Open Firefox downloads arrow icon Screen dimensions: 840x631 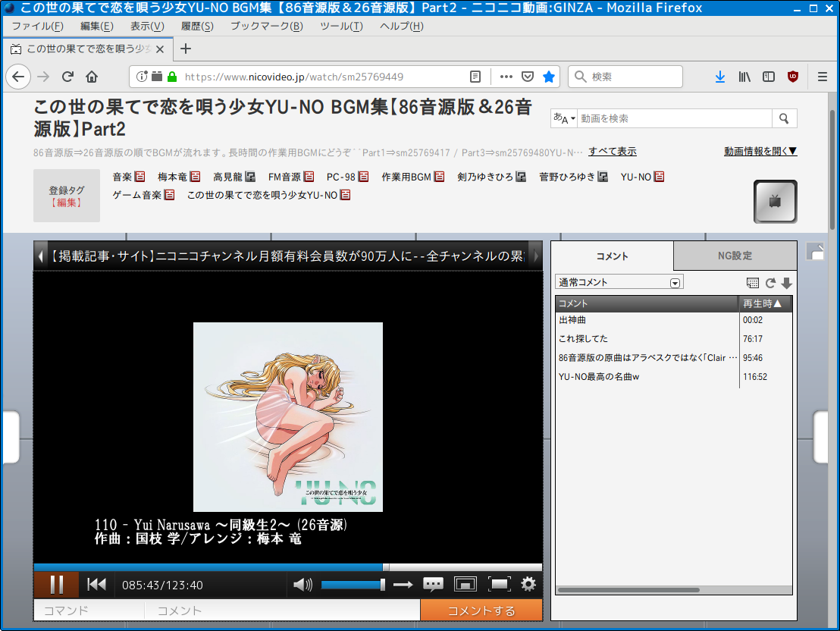pos(720,77)
